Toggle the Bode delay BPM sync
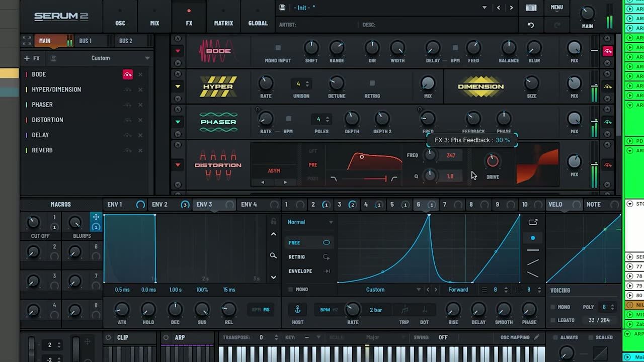The width and height of the screenshot is (644, 362). click(x=455, y=48)
